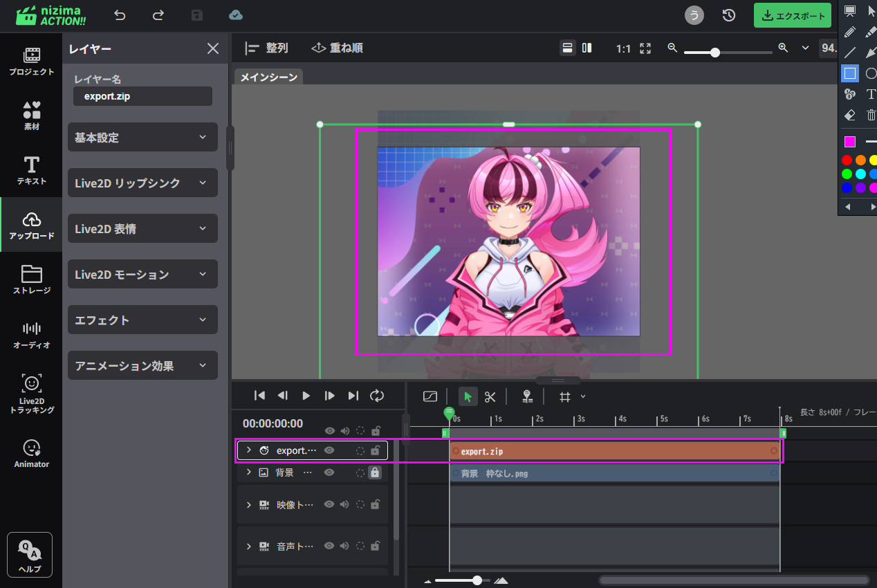Viewport: 877px width, 588px height.
Task: Expand the export.zip layer row chevron
Action: [249, 450]
